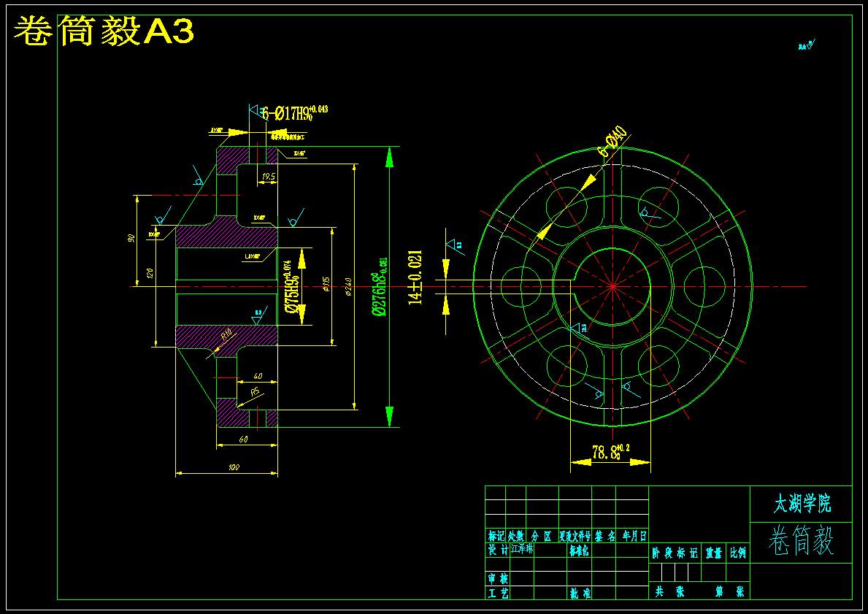The image size is (868, 614).
Task: Click the '比例' title block cell
Action: [738, 553]
